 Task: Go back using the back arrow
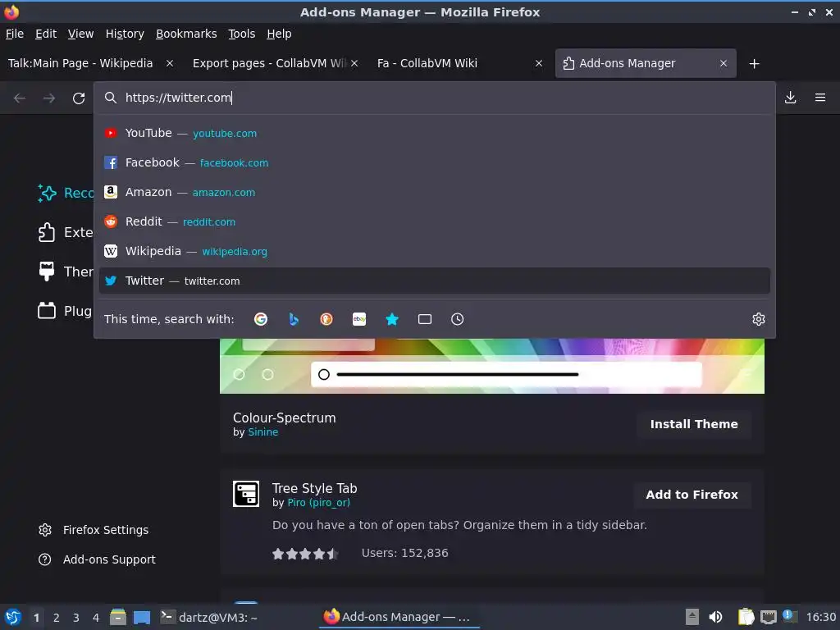(x=20, y=98)
